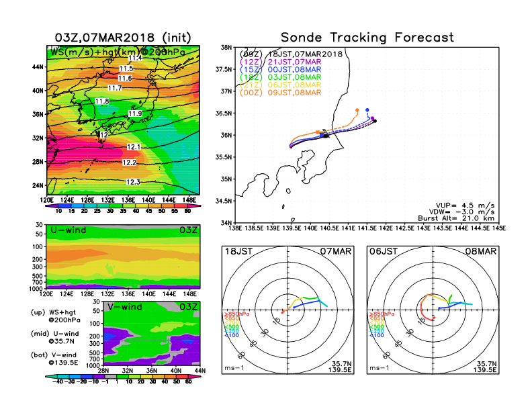Pick blue 10–15 swatch in wind speed colorbar

[64, 206]
